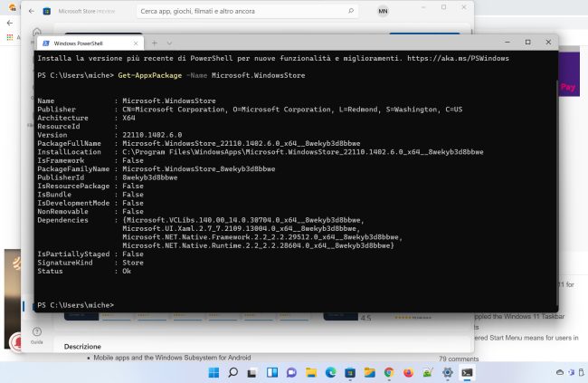588x383 pixels.
Task: Click the PublisherId value 8wekyb3d8bbwe
Action: coord(149,177)
